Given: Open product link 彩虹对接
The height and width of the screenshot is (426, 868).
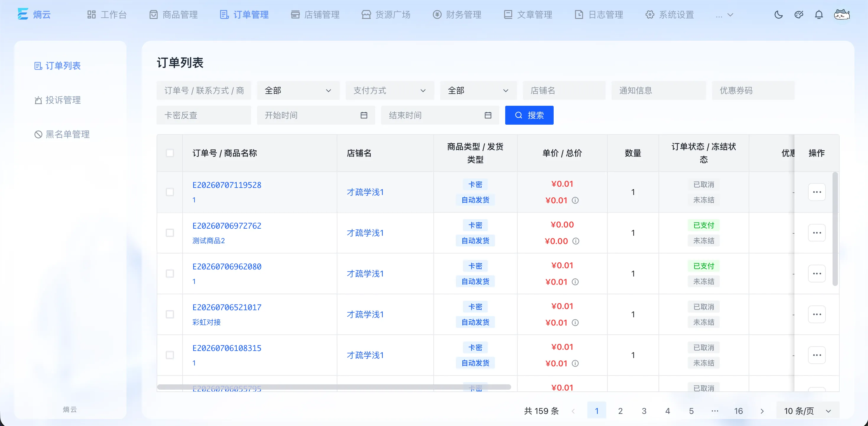Looking at the screenshot, I should 207,322.
